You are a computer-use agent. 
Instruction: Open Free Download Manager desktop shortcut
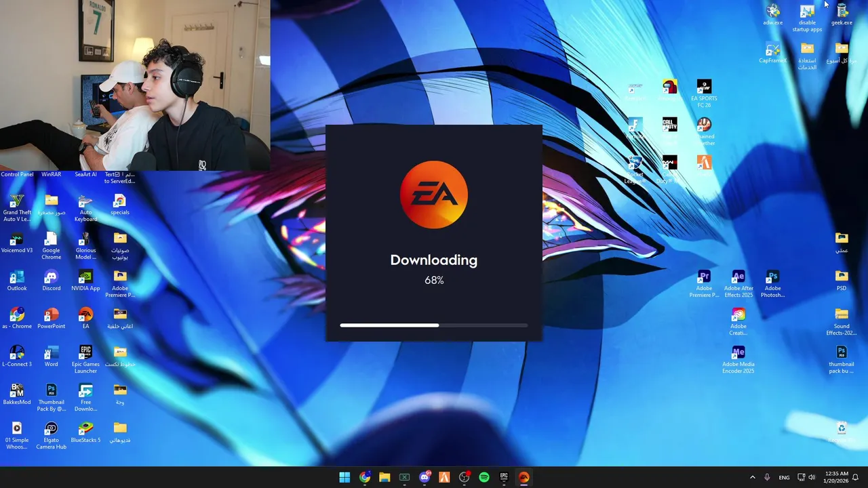pos(85,397)
